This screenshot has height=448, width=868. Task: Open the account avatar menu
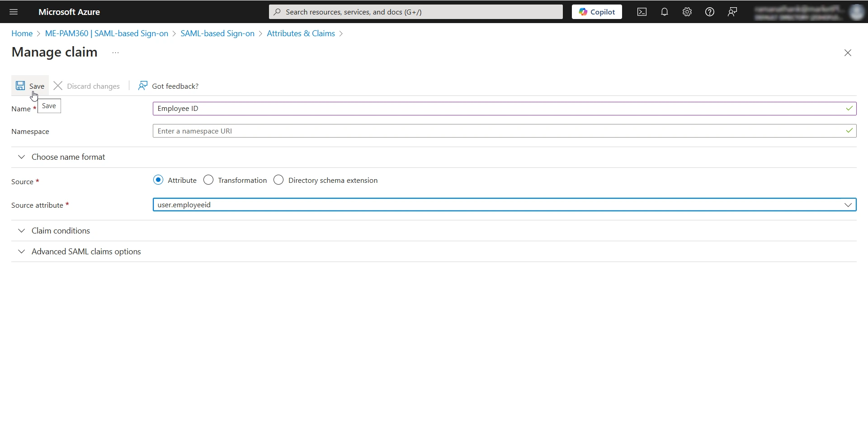(x=856, y=12)
